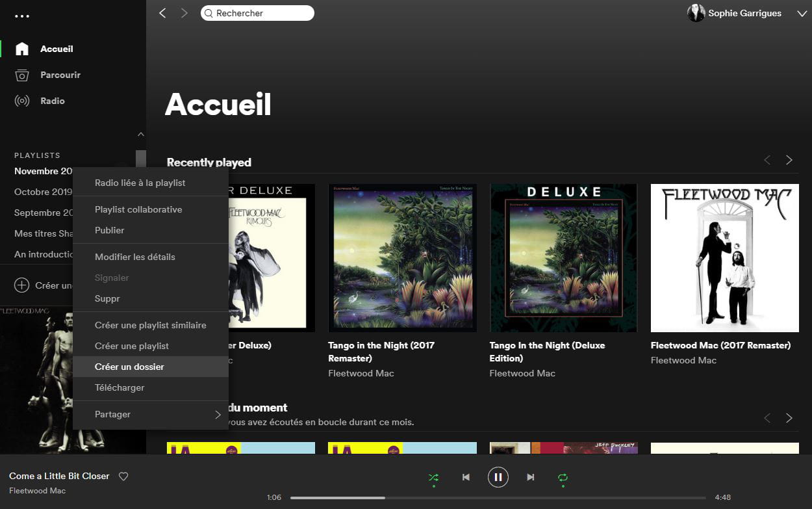Choose Suppr in context menu
This screenshot has height=509, width=812.
click(151, 298)
